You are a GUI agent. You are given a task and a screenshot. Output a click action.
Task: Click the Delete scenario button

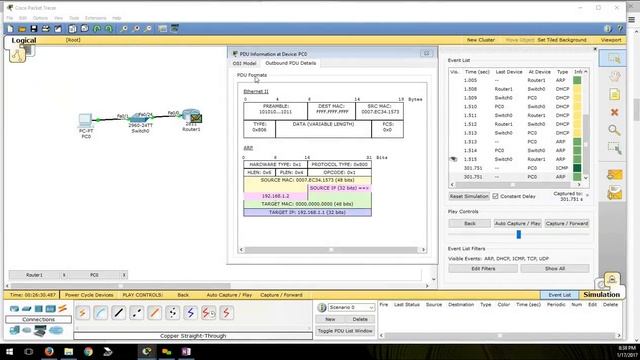[360, 319]
